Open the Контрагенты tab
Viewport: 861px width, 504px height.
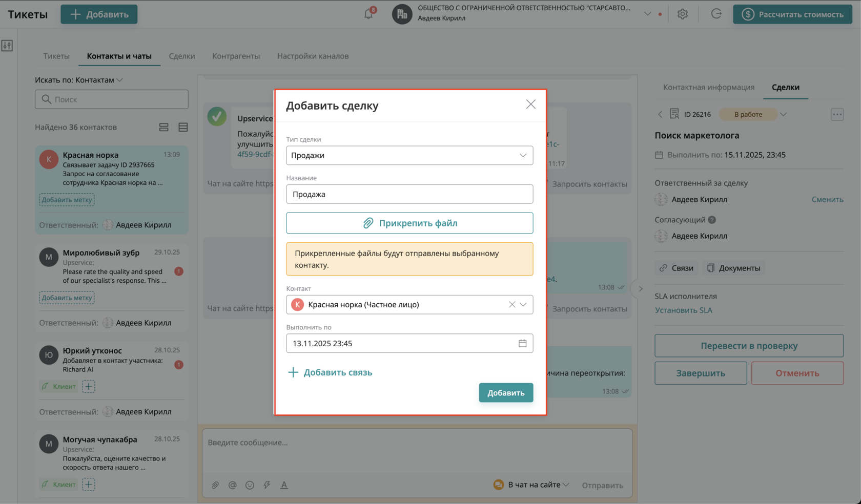[236, 56]
